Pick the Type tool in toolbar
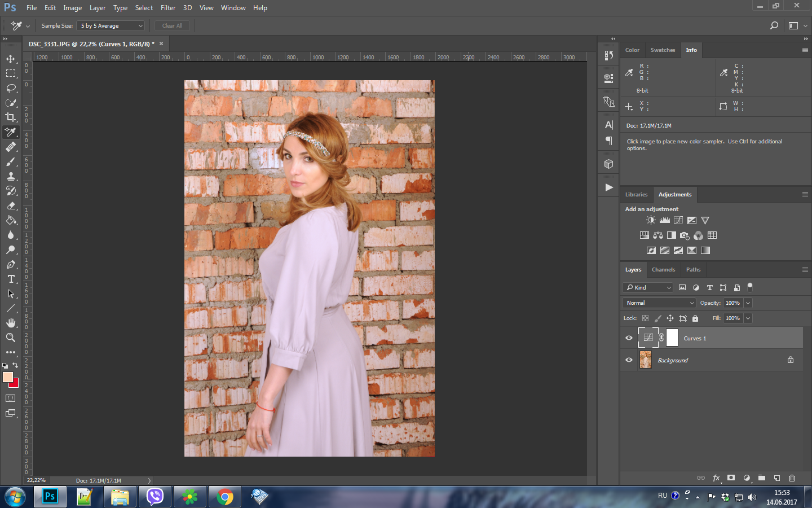The image size is (812, 508). 11,279
